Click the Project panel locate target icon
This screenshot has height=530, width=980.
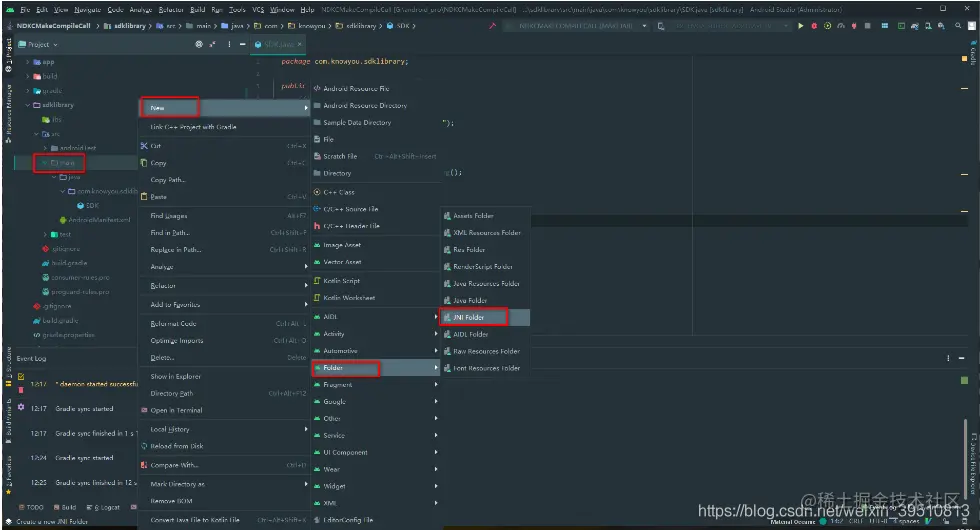point(199,44)
